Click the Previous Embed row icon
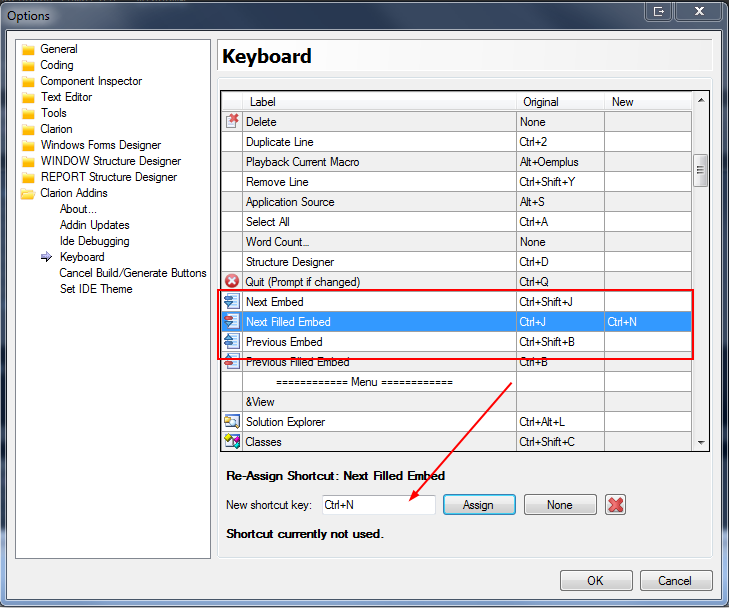 point(232,341)
